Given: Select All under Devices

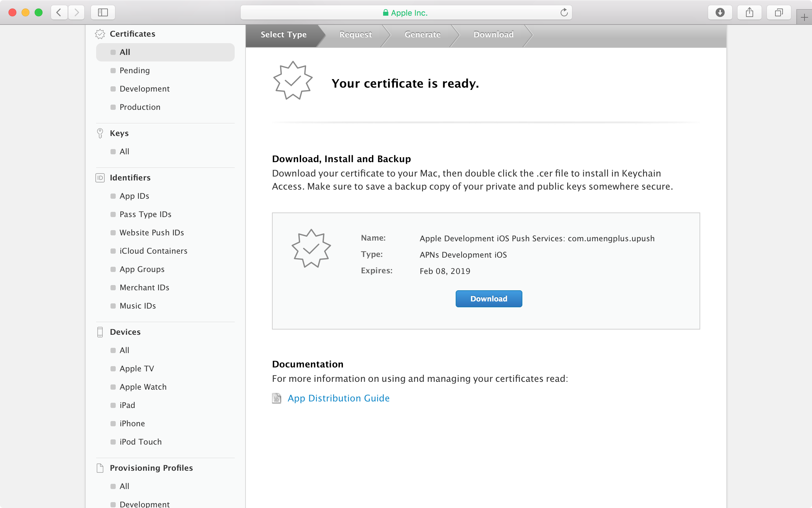Looking at the screenshot, I should point(124,350).
